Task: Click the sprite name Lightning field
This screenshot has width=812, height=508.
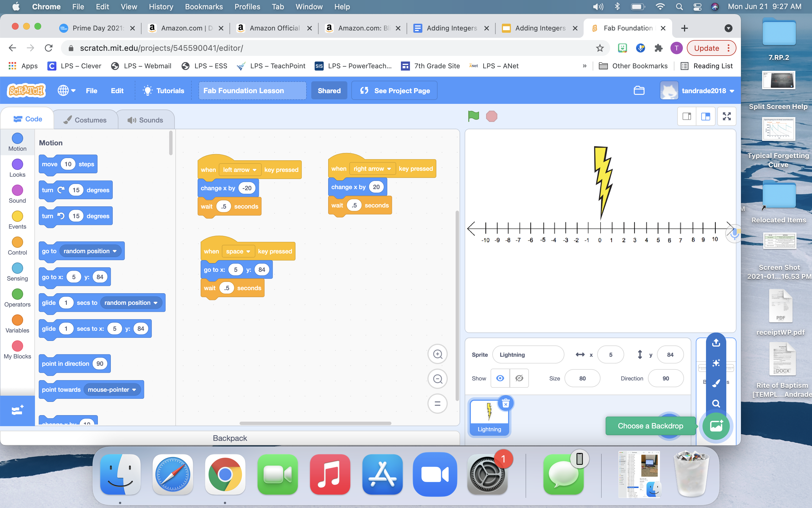Action: tap(528, 355)
